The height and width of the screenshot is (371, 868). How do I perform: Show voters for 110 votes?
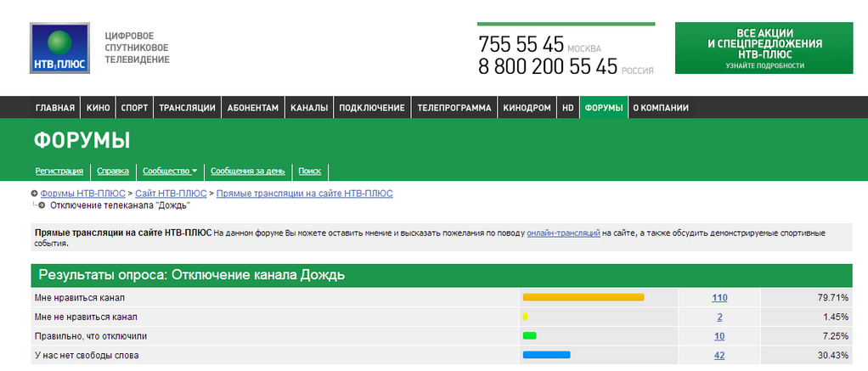click(719, 298)
